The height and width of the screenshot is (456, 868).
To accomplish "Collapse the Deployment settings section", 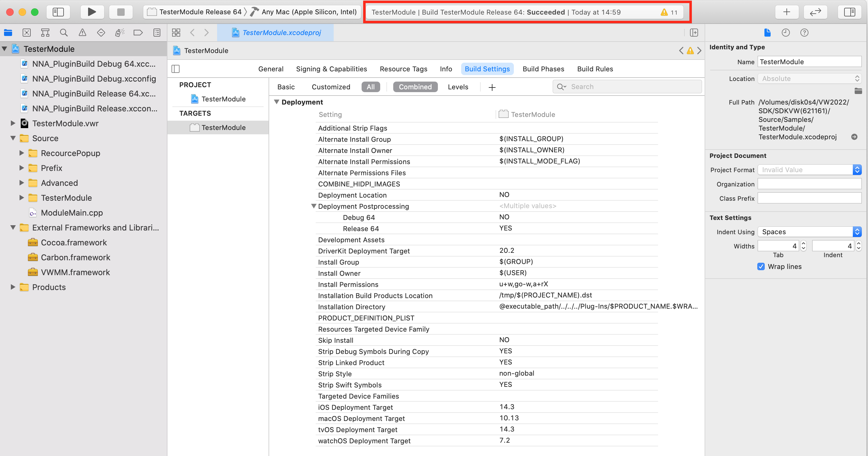I will point(277,102).
